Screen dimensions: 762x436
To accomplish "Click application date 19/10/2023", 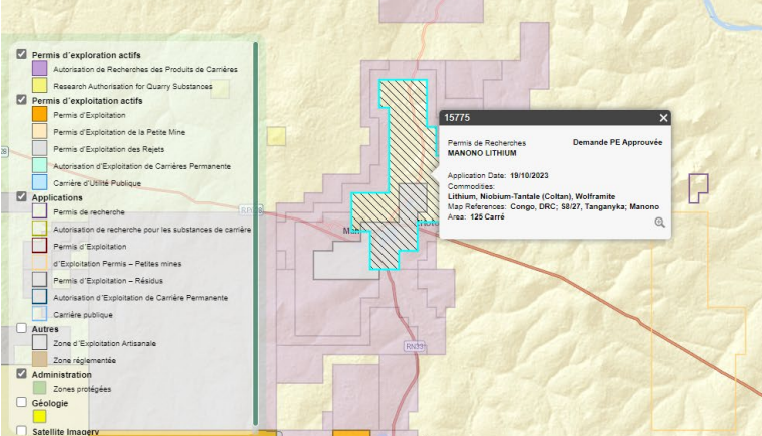I will (x=529, y=175).
